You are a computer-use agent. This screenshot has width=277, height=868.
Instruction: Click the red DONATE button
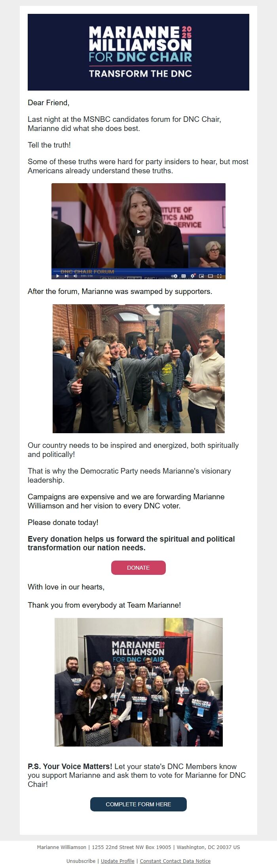coord(138,567)
